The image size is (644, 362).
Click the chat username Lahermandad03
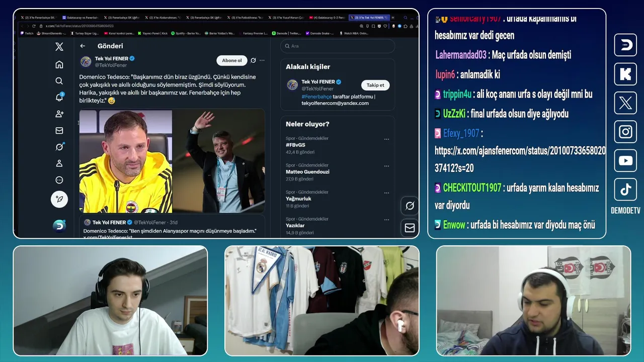(461, 55)
